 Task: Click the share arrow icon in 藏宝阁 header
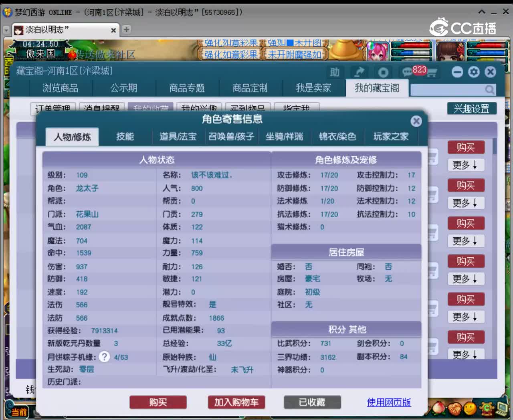(x=359, y=72)
